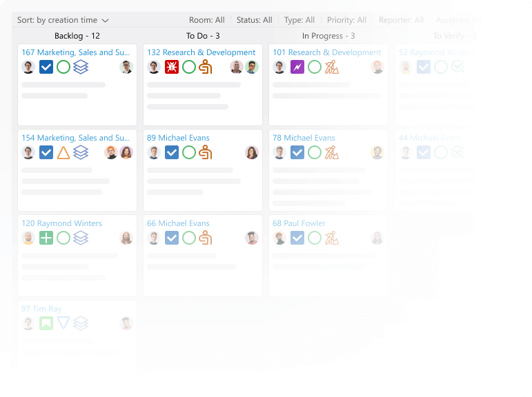532x397 pixels.
Task: Click the green circle priority icon on card 101
Action: coord(315,67)
